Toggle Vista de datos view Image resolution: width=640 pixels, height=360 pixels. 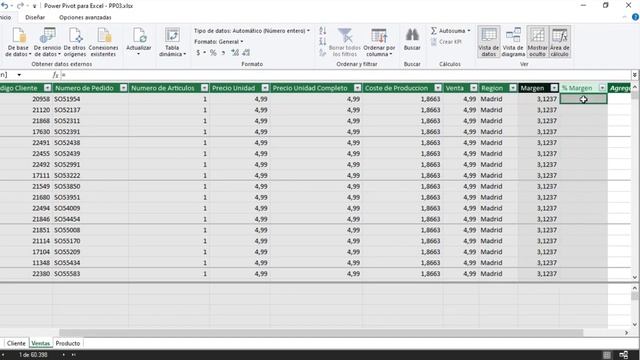(489, 42)
